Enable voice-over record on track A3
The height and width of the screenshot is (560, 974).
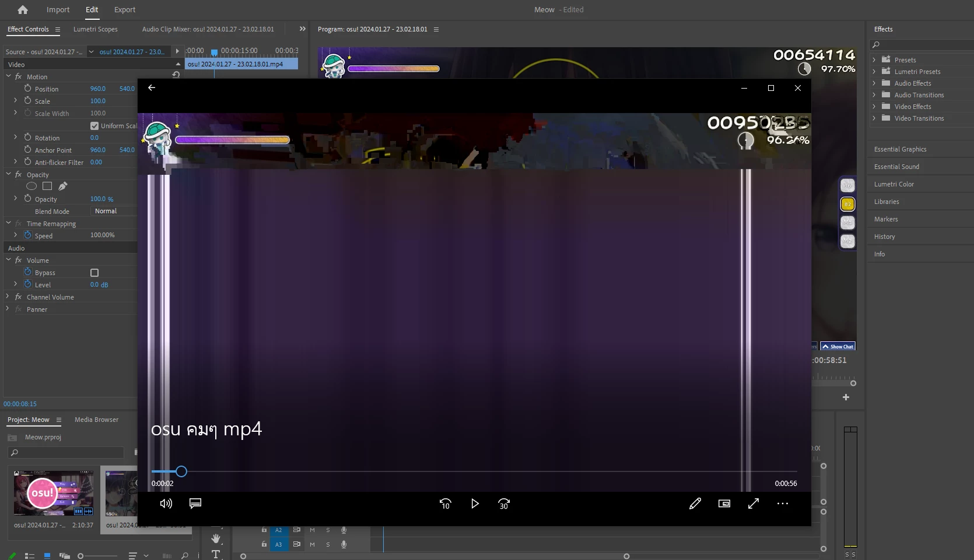point(344,544)
